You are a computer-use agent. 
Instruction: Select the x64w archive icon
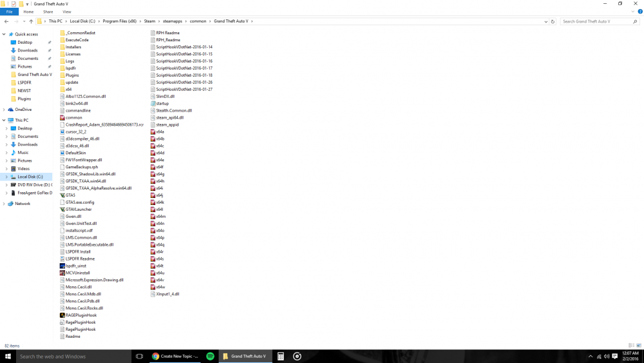(x=153, y=287)
